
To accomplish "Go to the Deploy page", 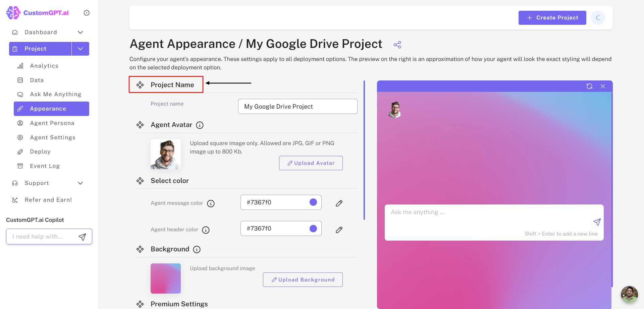I will click(40, 151).
